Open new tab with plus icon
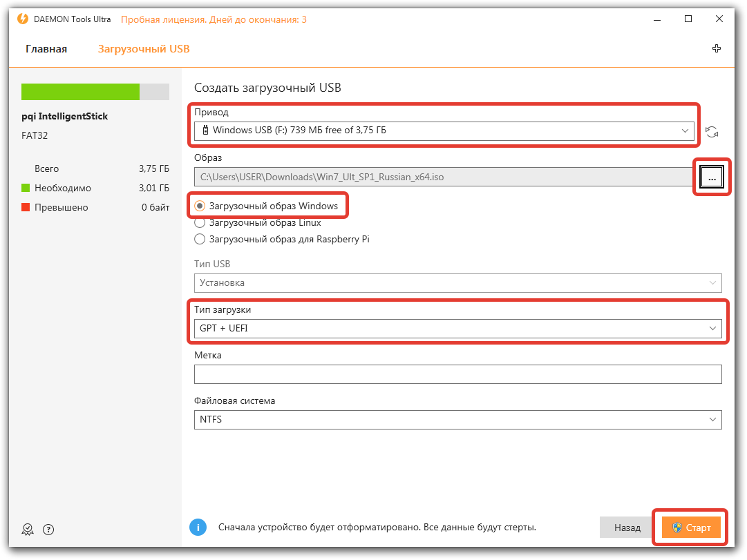The image size is (747, 560). click(x=717, y=48)
